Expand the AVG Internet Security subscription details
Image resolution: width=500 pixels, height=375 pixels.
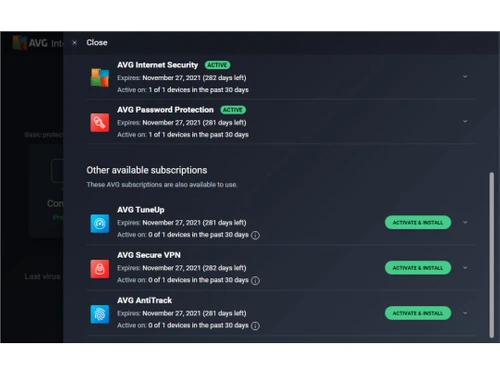tap(465, 77)
